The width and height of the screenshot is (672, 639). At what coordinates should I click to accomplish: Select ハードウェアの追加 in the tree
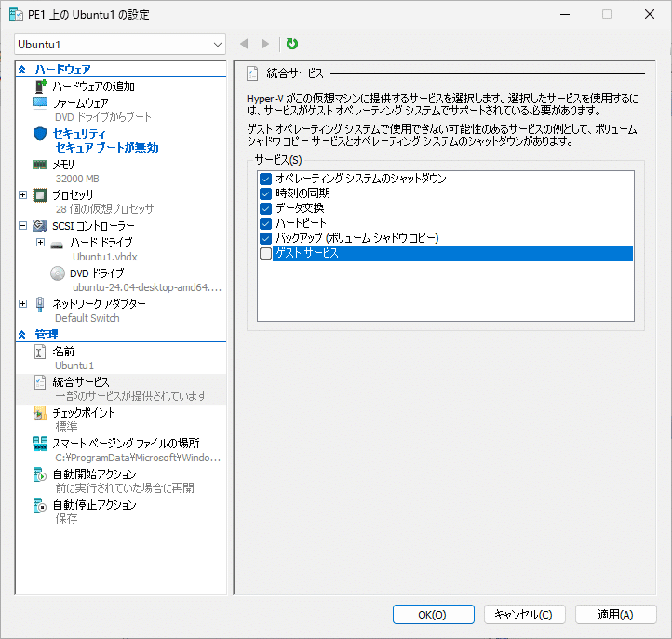pyautogui.click(x=93, y=87)
